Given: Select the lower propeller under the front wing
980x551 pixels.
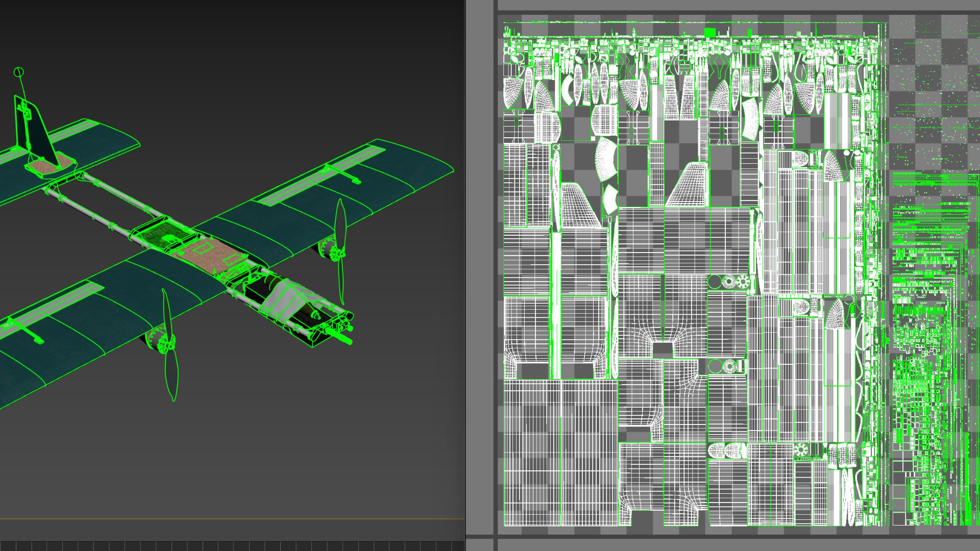Looking at the screenshot, I should coord(169,345).
